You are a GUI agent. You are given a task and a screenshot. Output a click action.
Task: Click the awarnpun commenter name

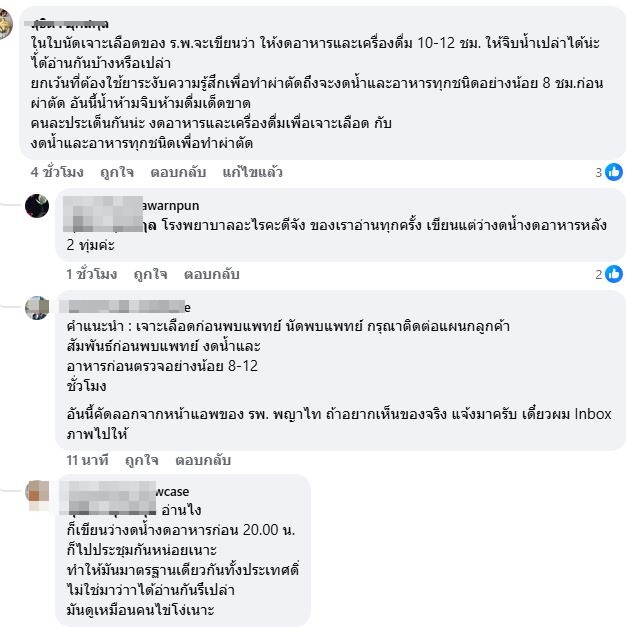coord(131,206)
